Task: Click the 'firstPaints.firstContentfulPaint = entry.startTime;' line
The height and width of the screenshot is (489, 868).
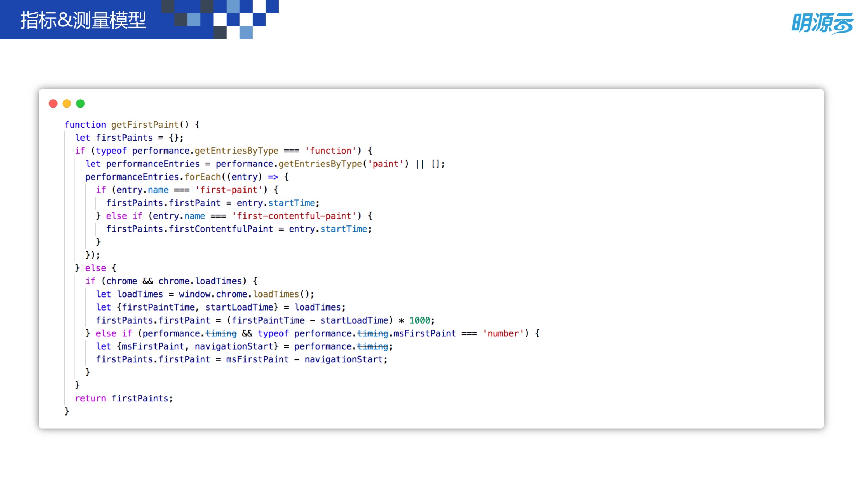Action: coord(239,229)
